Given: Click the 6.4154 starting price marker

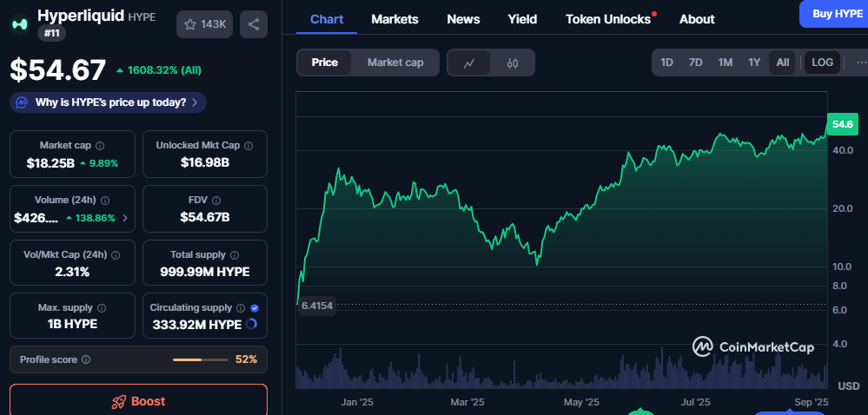Looking at the screenshot, I should tap(317, 306).
